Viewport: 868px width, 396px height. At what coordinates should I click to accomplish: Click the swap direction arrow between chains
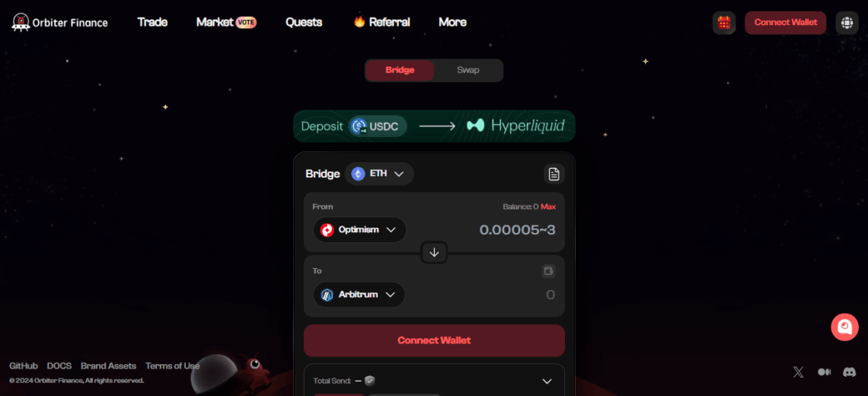(434, 253)
